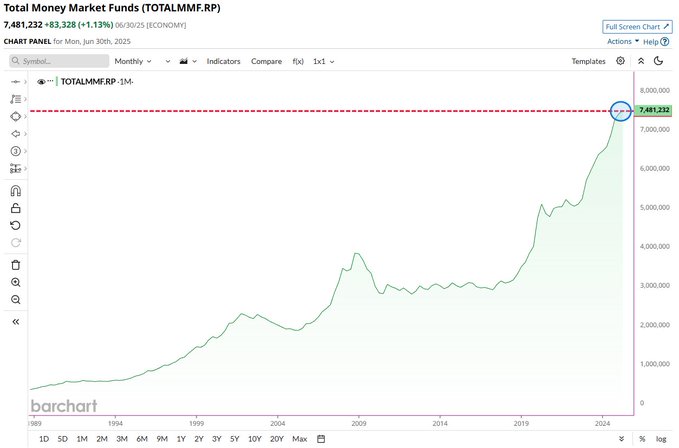This screenshot has height=448, width=679.
Task: Select the 5Y range
Action: click(x=234, y=439)
